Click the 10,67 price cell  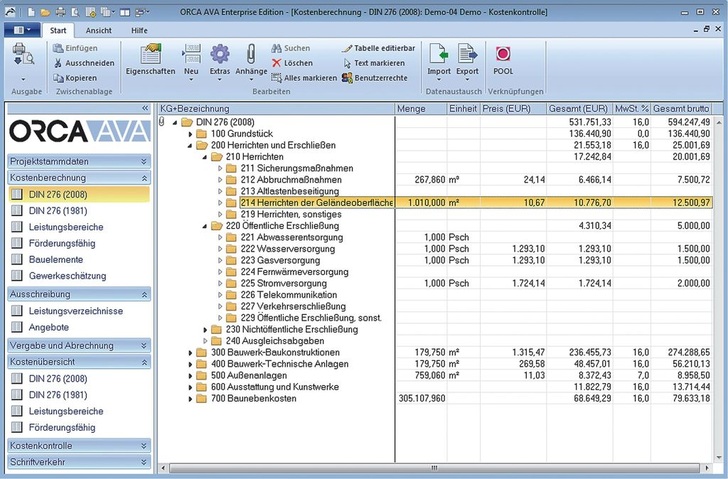(513, 202)
